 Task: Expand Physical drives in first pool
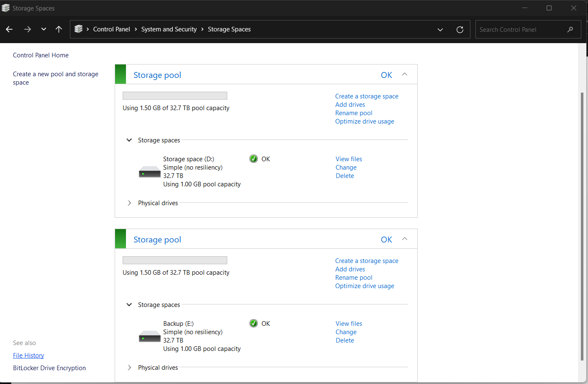click(x=129, y=203)
